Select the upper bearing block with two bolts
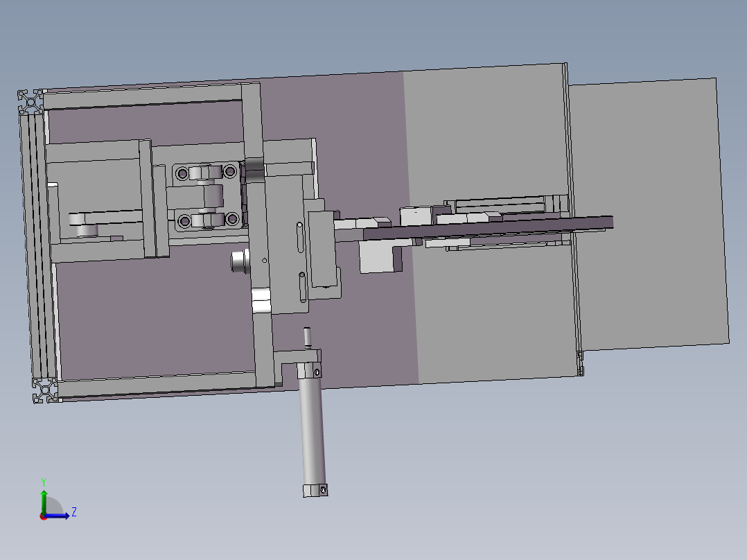The height and width of the screenshot is (560, 747). [206, 172]
